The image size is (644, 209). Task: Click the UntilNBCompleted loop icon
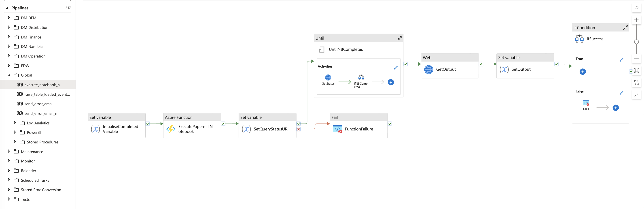322,49
